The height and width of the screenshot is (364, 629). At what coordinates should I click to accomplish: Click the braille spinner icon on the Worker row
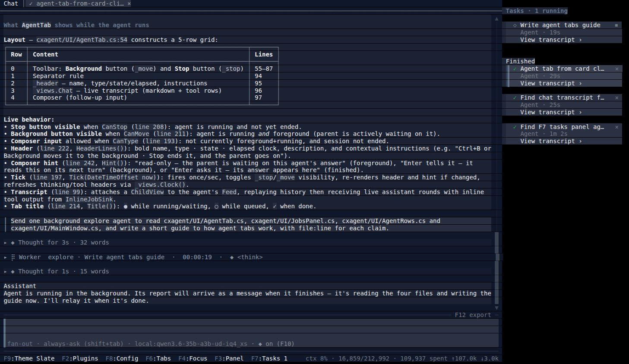(x=13, y=257)
